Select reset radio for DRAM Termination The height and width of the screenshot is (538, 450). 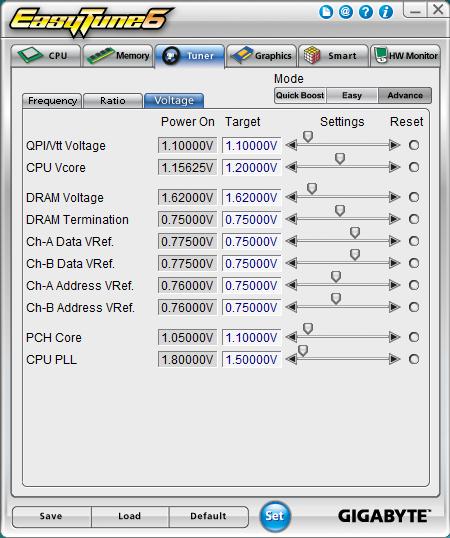coord(414,219)
